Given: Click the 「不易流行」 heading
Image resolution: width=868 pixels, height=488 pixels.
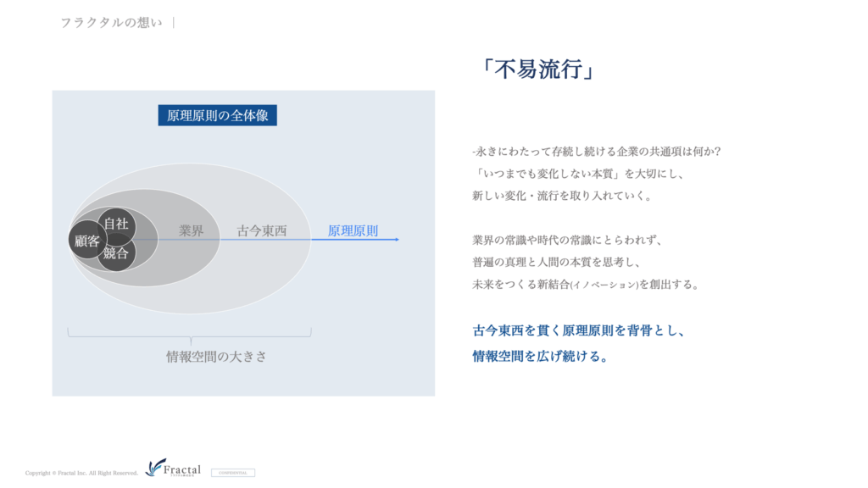Looking at the screenshot, I should click(535, 69).
